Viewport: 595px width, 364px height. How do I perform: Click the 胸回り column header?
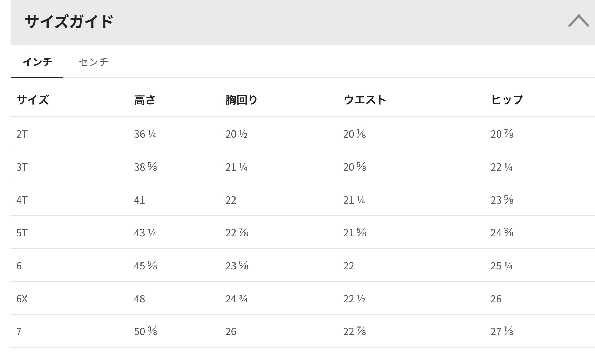pyautogui.click(x=241, y=100)
